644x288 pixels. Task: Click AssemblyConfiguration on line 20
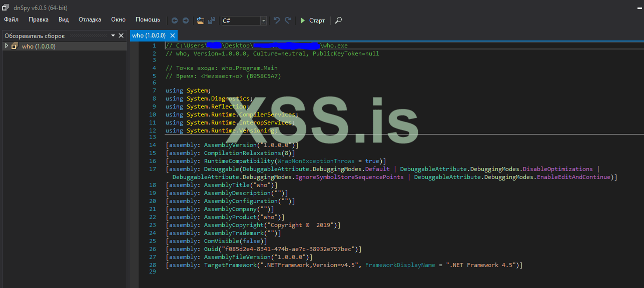point(241,201)
